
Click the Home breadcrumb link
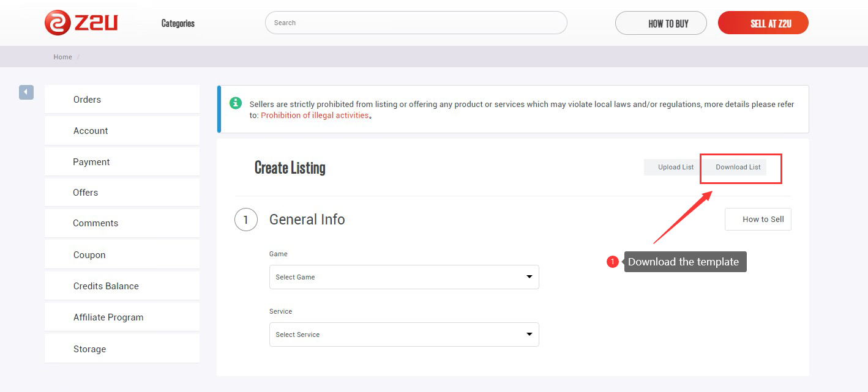(62, 57)
